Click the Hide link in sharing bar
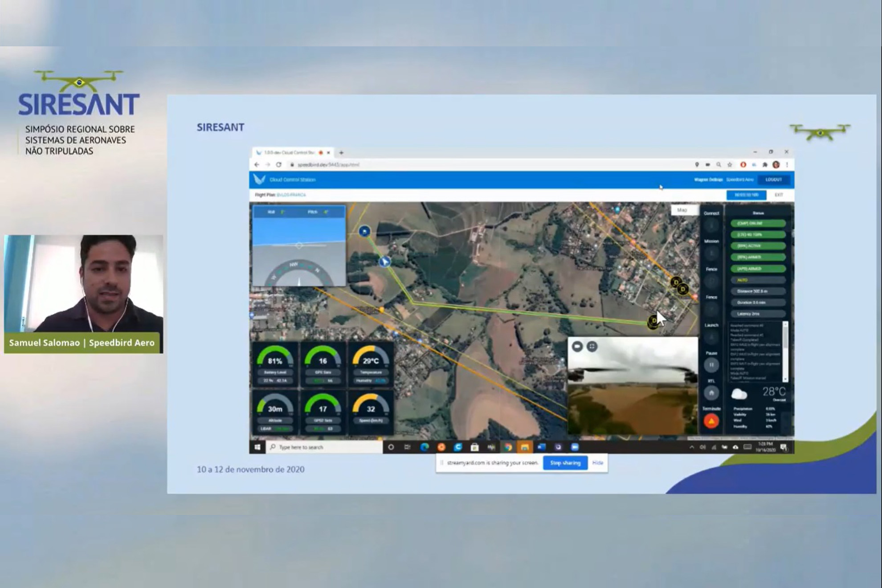The height and width of the screenshot is (588, 882). (x=598, y=463)
